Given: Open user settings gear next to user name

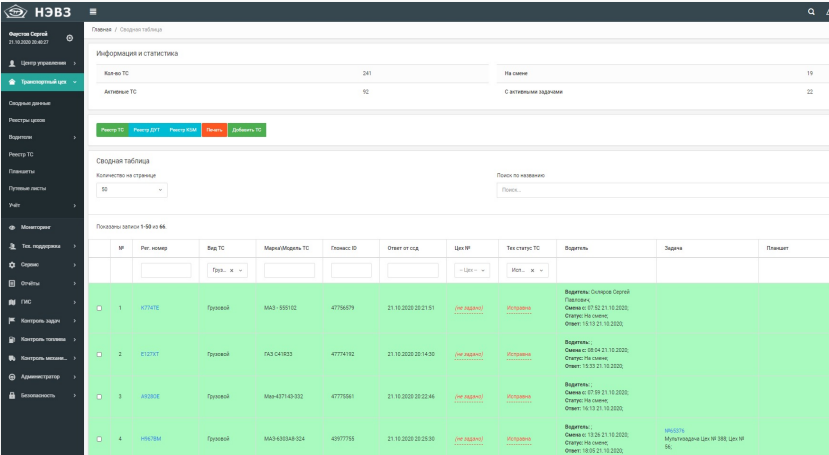Looking at the screenshot, I should (x=69, y=39).
